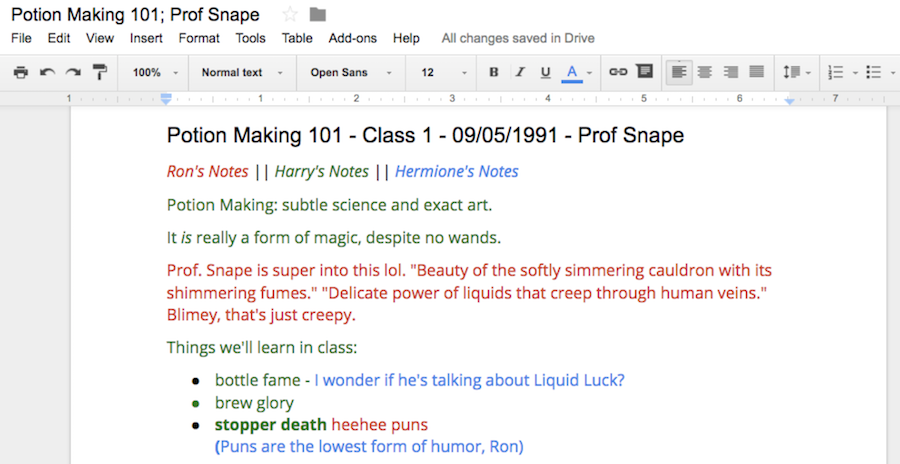Set left text alignment
This screenshot has width=900, height=464.
[x=679, y=72]
